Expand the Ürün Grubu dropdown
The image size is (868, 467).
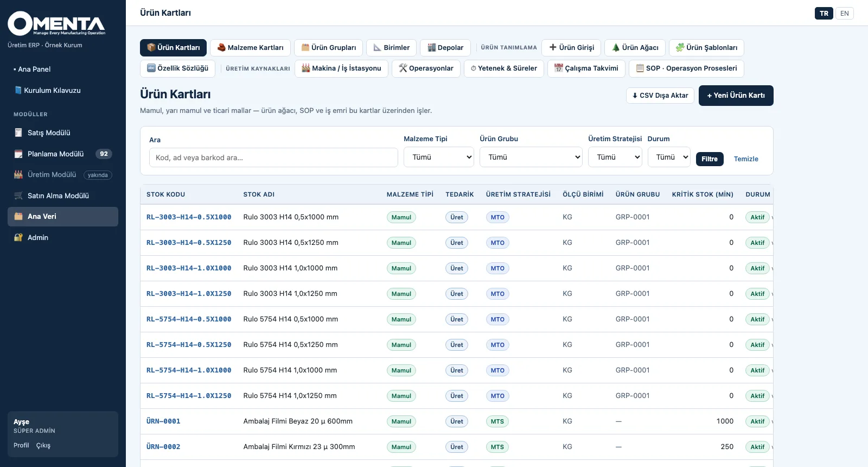pos(531,157)
